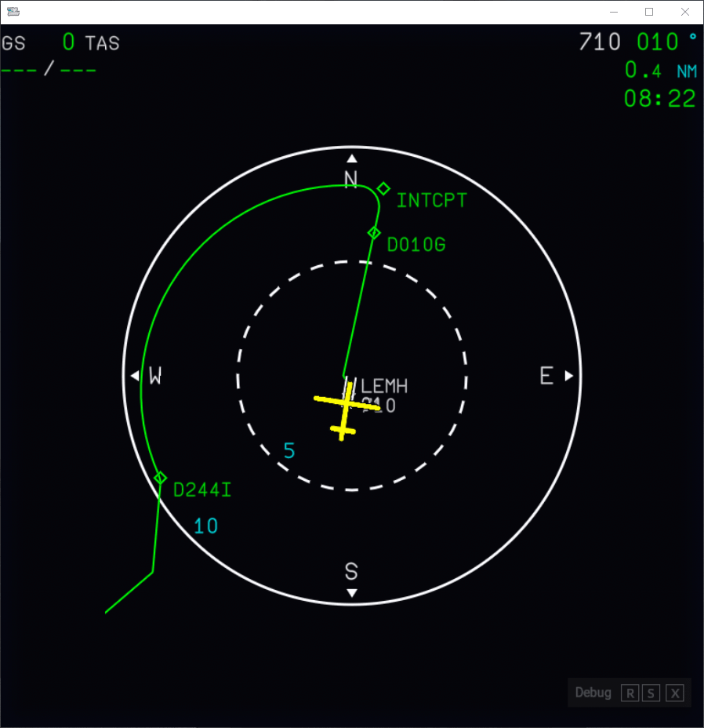This screenshot has width=704, height=728.
Task: Click the cyan 10 range label
Action: coord(205,526)
